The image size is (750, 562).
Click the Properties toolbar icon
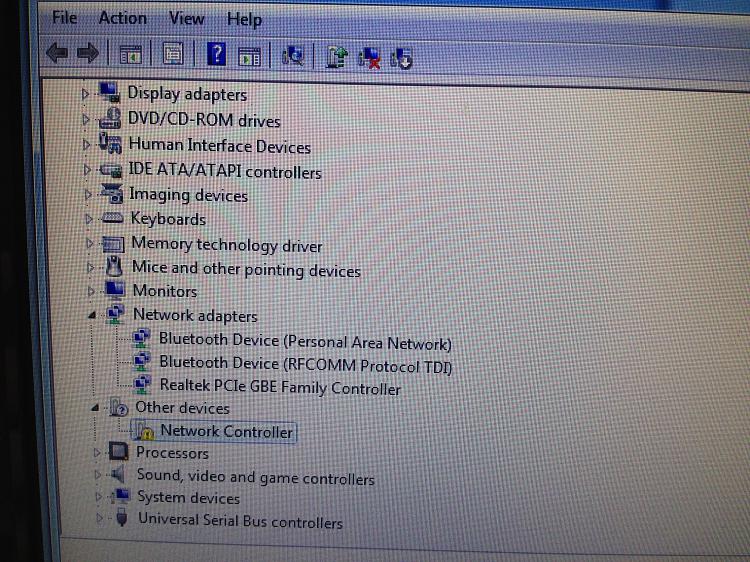click(x=173, y=54)
